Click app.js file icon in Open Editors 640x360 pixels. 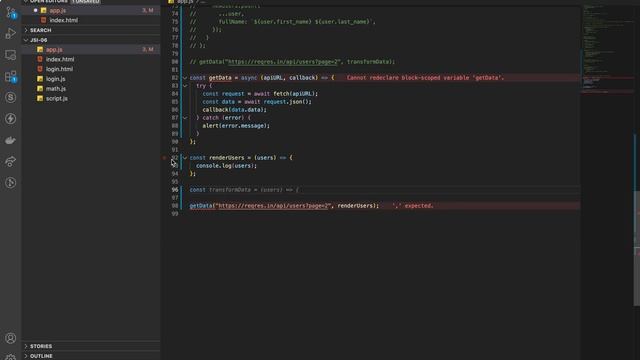(44, 10)
